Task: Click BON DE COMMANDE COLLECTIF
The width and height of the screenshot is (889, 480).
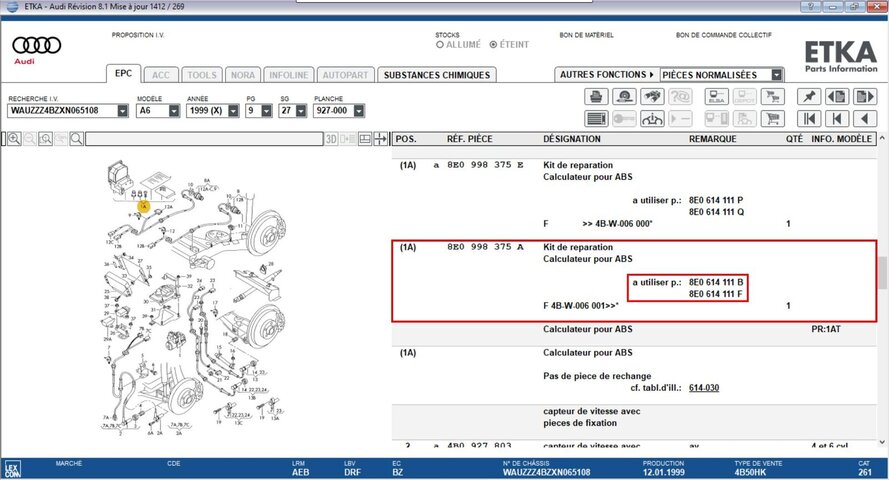Action: click(723, 35)
